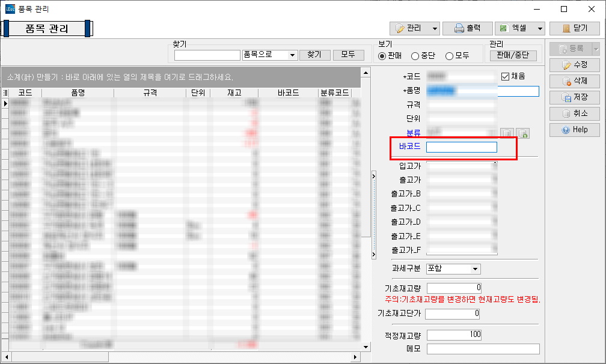Sort by the 재고 column header
The height and width of the screenshot is (364, 606).
[234, 93]
